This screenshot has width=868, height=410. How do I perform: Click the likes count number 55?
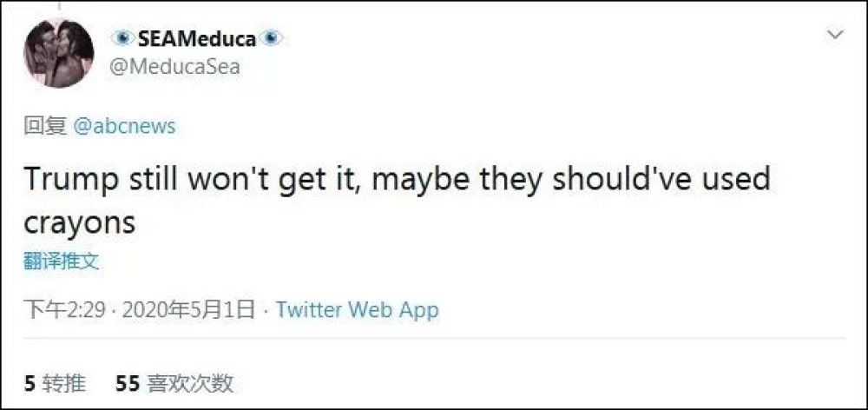[x=128, y=382]
